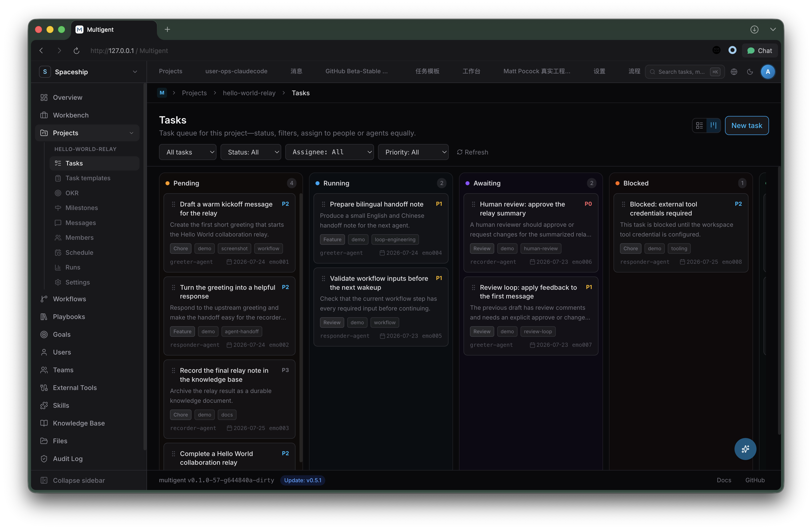812x530 pixels.
Task: Open 'Workflows' in the sidebar
Action: coord(69,299)
